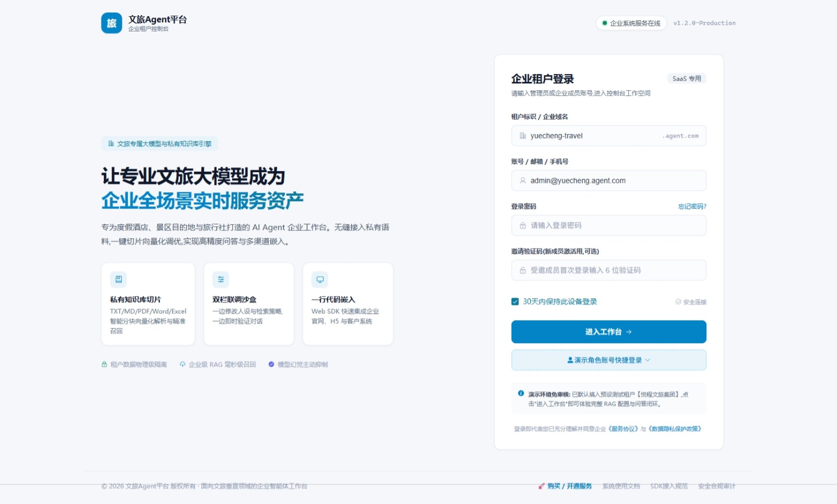Viewport: 837px width, 504px height.
Task: Open the 购买 / 开通服务 footer link
Action: (x=565, y=486)
